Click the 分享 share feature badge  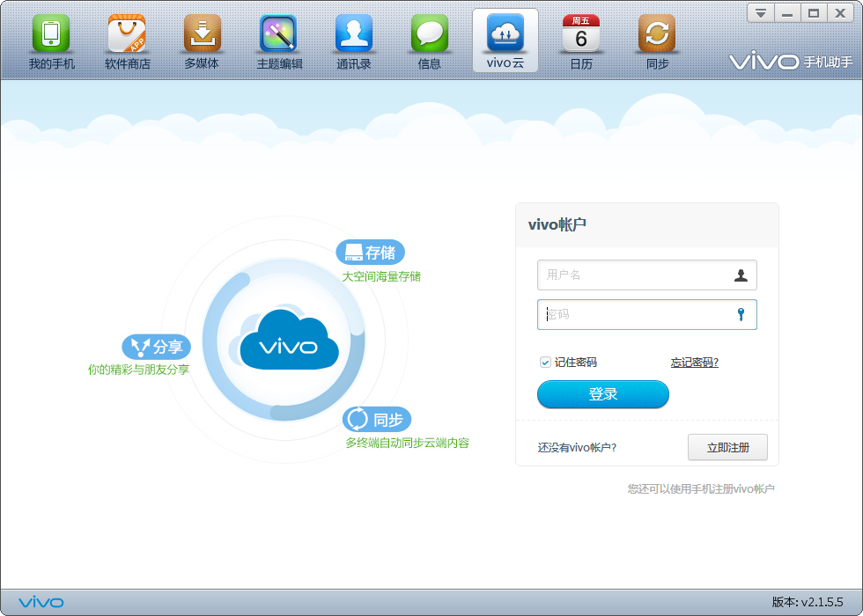[157, 347]
